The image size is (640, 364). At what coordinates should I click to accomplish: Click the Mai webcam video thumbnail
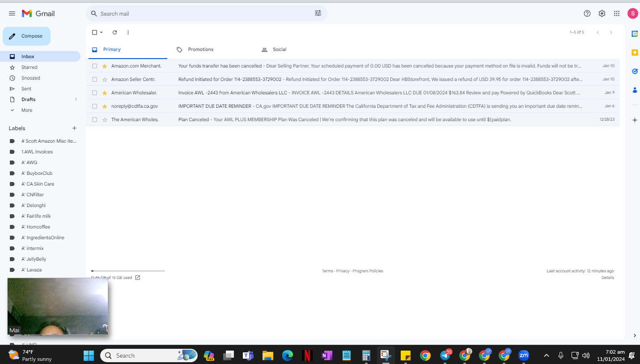(58, 306)
